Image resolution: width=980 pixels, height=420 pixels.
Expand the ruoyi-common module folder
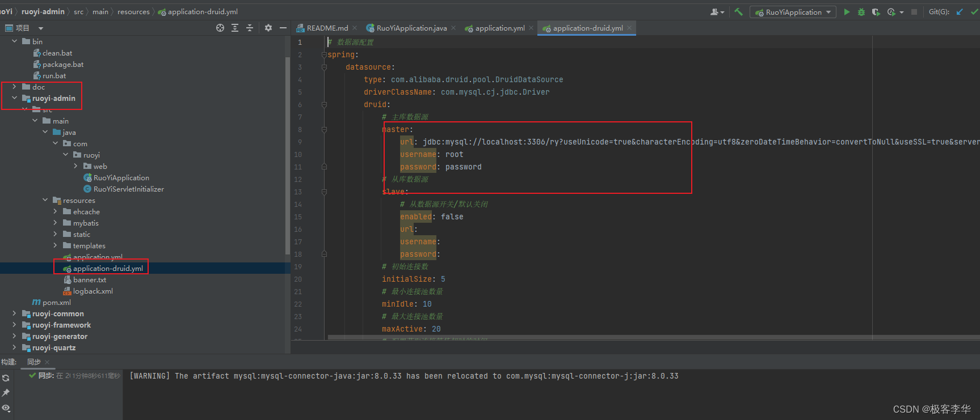14,313
